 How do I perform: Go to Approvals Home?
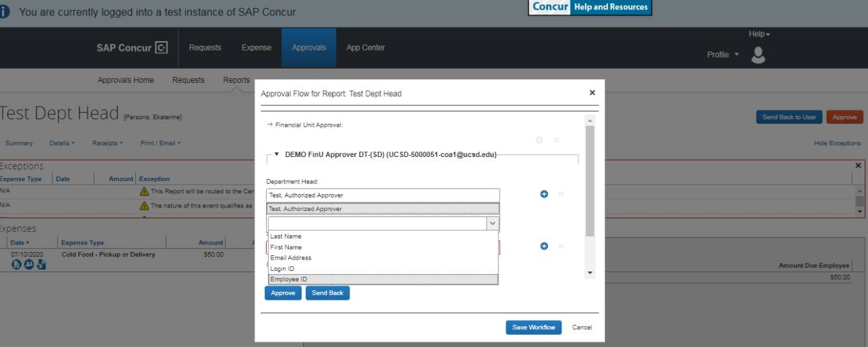126,80
